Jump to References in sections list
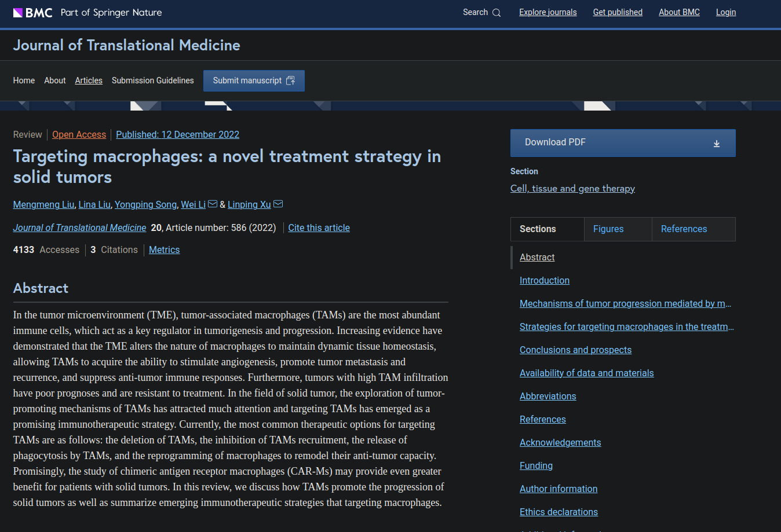 543,419
